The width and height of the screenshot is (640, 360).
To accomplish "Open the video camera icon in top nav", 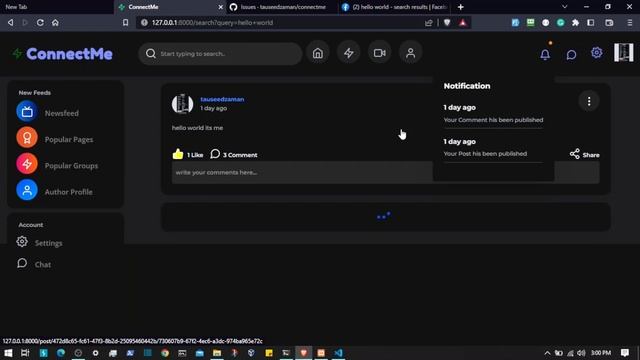I will pos(380,53).
